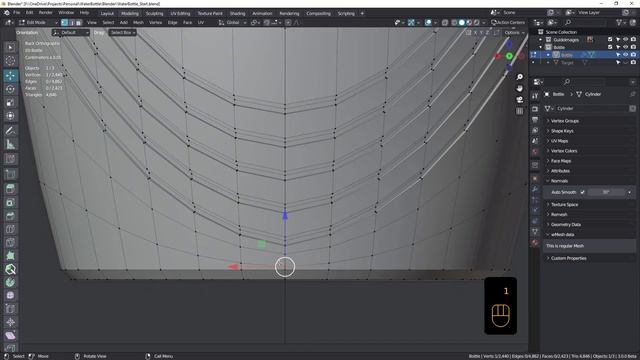640x360 pixels.
Task: Open the Material properties tab
Action: [535, 243]
